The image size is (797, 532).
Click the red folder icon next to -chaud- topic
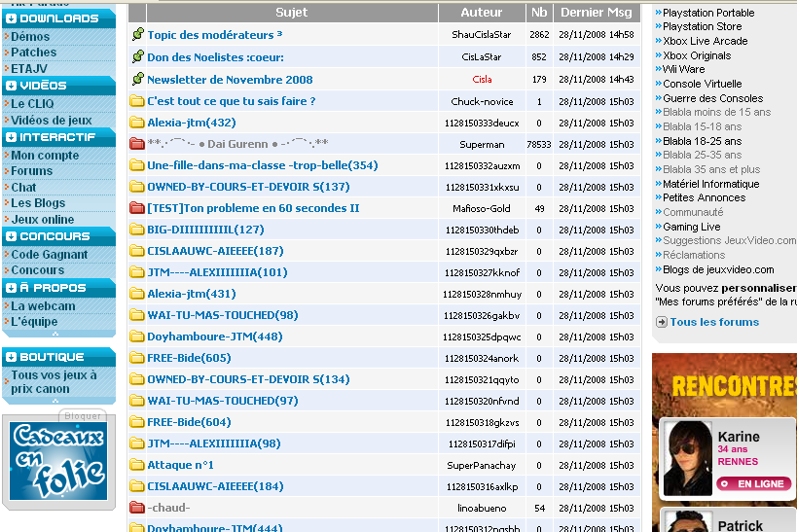point(137,508)
